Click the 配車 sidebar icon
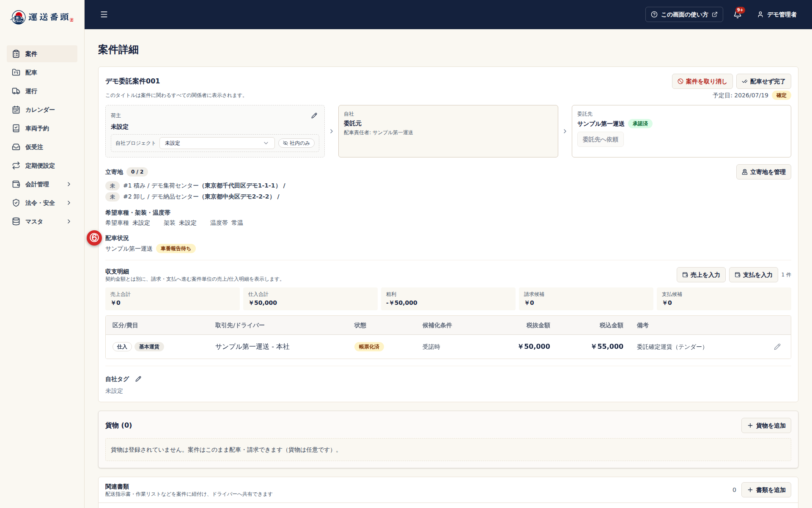Image resolution: width=812 pixels, height=508 pixels. click(x=16, y=72)
